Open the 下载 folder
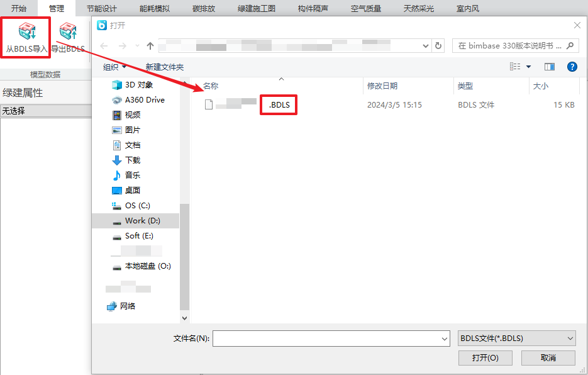The height and width of the screenshot is (375, 588). coord(133,160)
